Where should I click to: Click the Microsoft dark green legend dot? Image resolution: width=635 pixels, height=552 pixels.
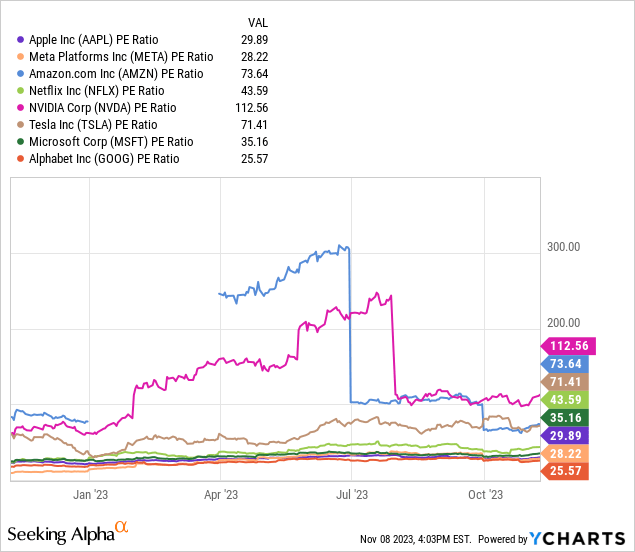coord(21,141)
